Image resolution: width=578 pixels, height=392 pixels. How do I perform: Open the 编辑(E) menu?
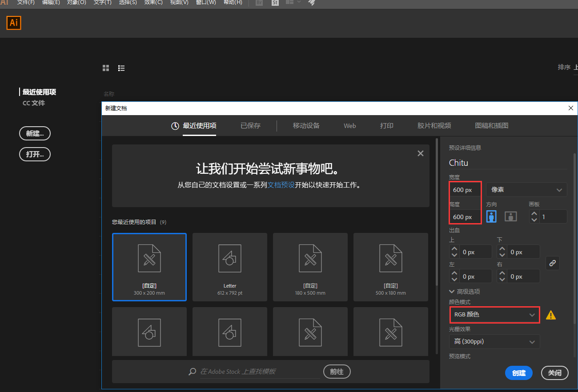click(x=51, y=2)
